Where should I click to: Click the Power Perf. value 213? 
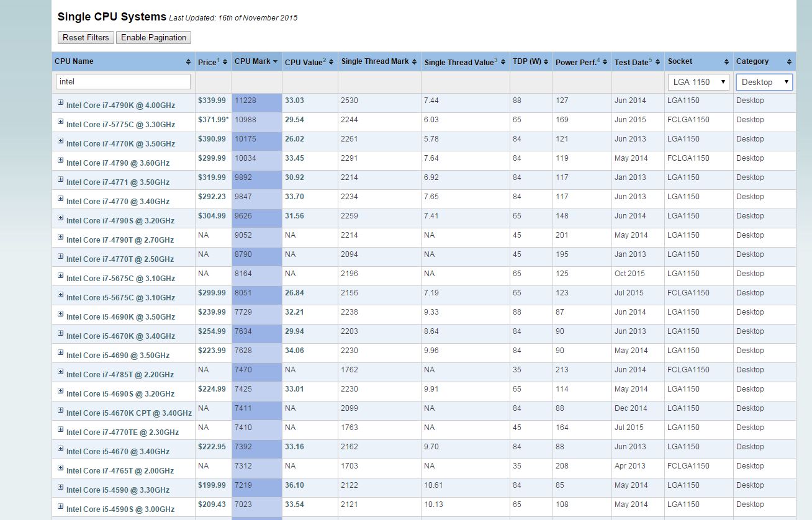pos(562,370)
